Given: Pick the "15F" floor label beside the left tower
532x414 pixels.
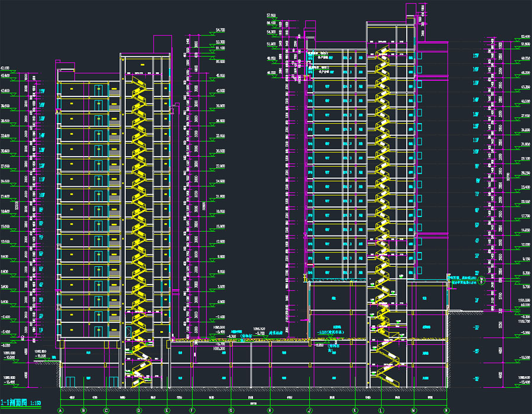Looking at the screenshot, I should click(42, 119).
